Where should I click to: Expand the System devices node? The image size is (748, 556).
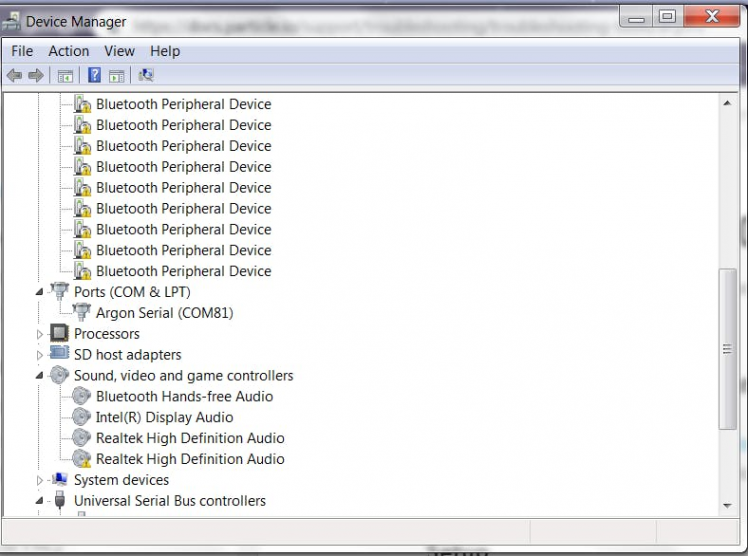(40, 480)
